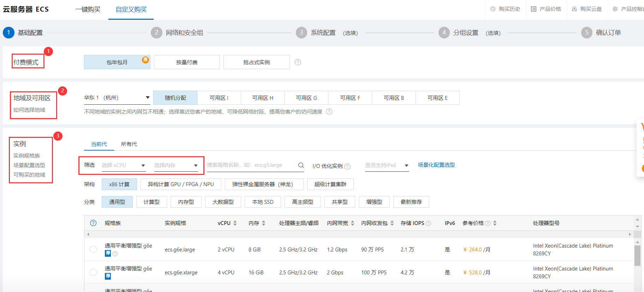
Task: Click the 产品控制台 gear icon
Action: pos(615,9)
